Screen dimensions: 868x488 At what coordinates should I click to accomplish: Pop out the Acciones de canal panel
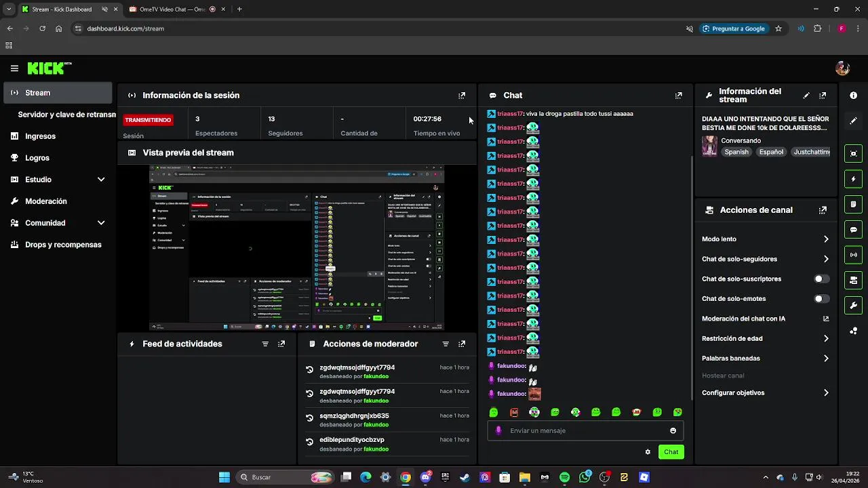pos(823,210)
